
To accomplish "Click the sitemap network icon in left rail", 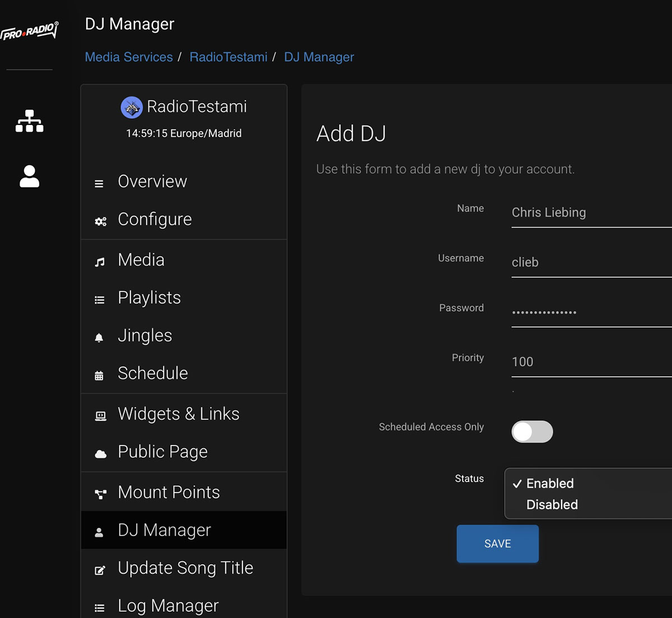I will 29,121.
